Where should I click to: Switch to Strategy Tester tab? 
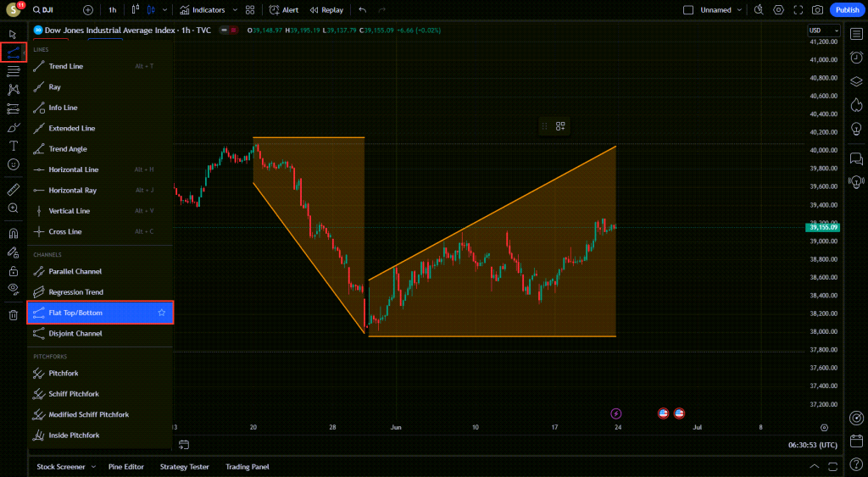184,467
